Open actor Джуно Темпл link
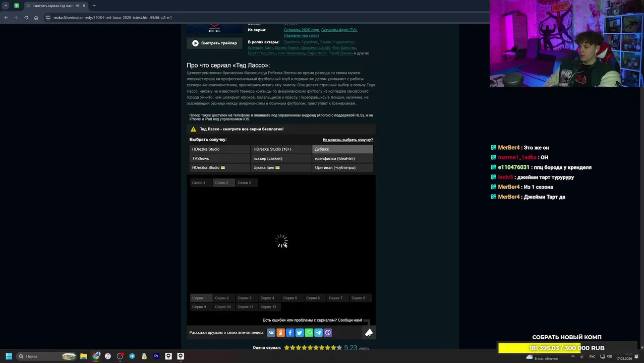This screenshot has height=363, width=644. tap(286, 48)
